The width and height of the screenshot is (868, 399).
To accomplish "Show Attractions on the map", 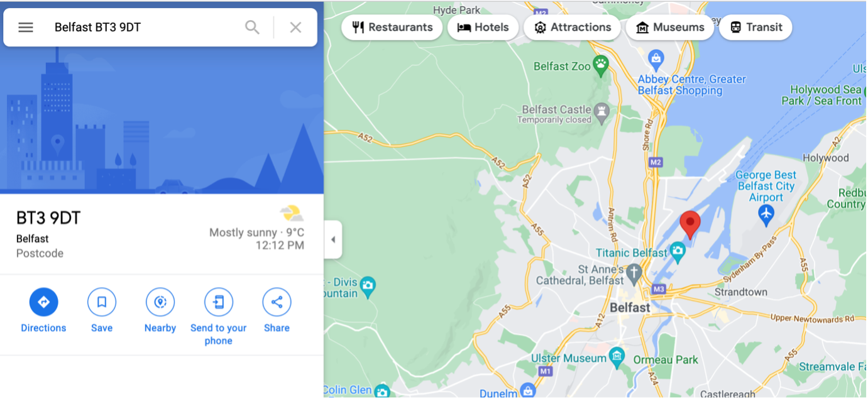I will [x=572, y=28].
